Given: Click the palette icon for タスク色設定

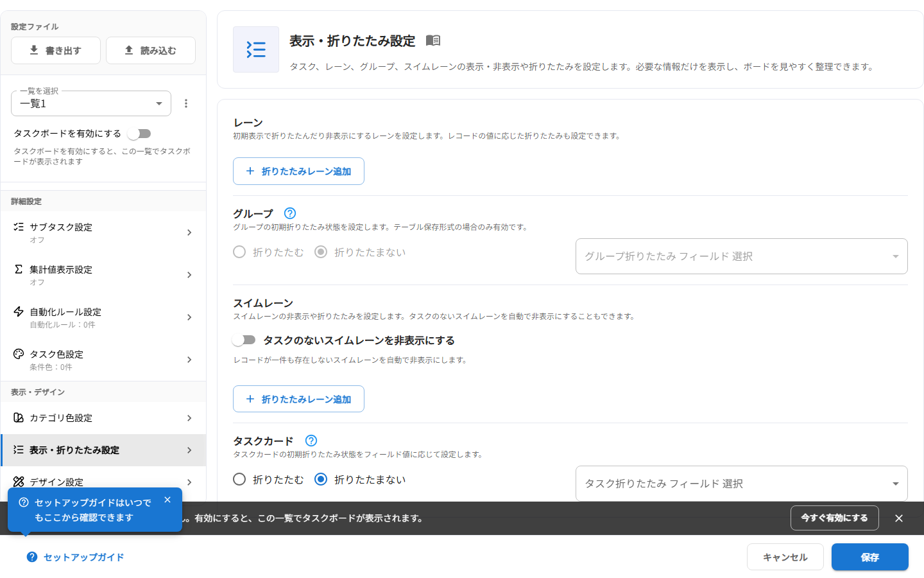Looking at the screenshot, I should [19, 354].
